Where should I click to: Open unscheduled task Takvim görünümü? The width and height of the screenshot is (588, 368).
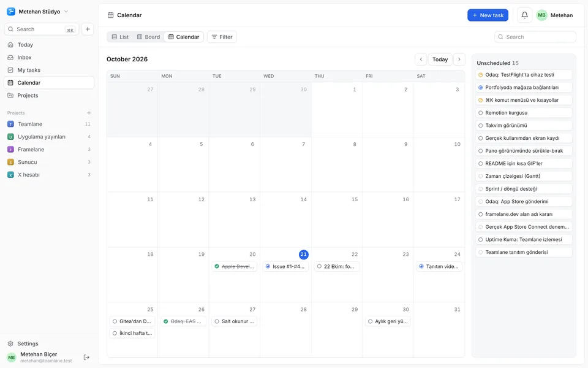[524, 125]
